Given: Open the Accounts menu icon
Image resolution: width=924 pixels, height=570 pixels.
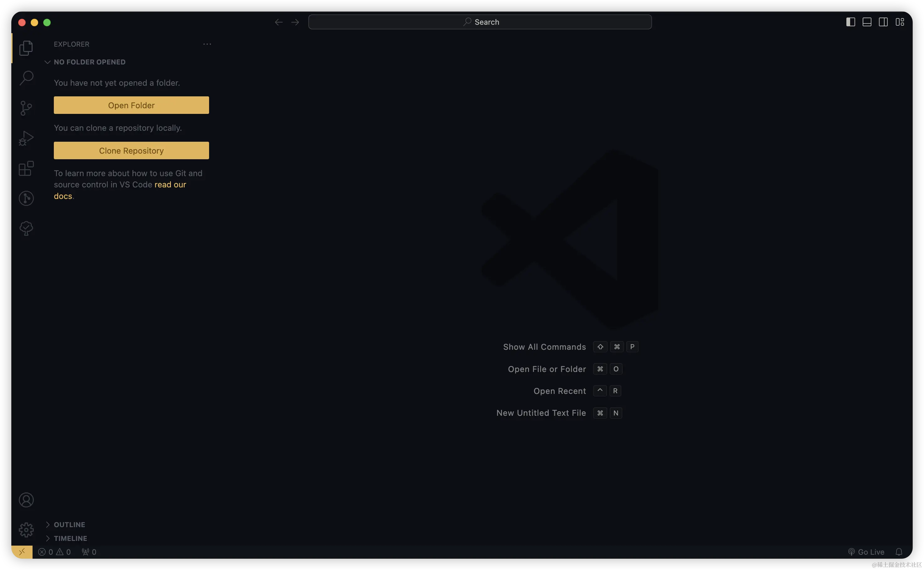Looking at the screenshot, I should pos(26,500).
